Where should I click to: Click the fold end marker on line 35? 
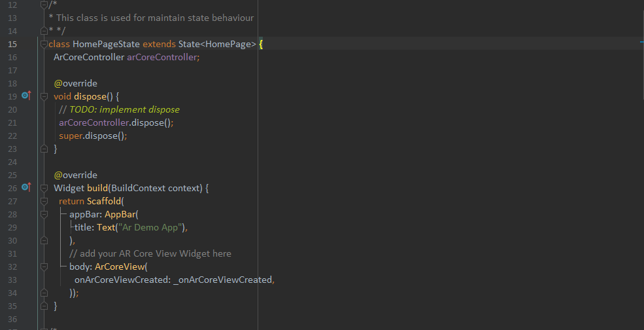(44, 306)
